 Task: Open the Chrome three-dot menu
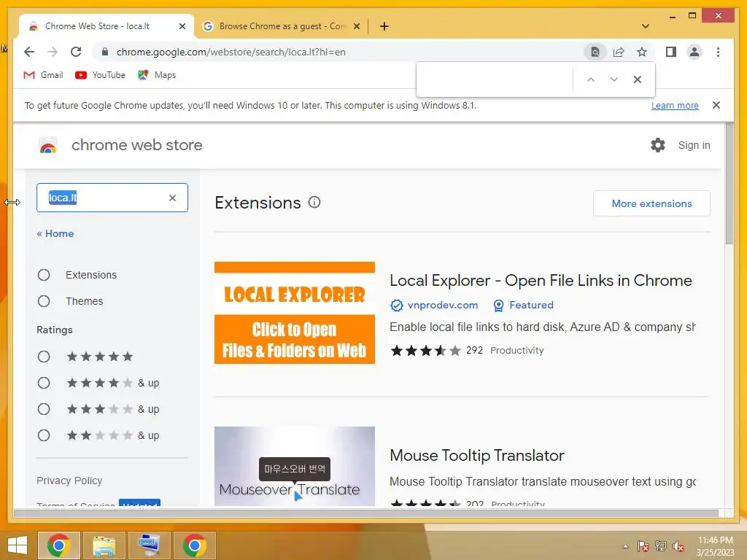[718, 52]
